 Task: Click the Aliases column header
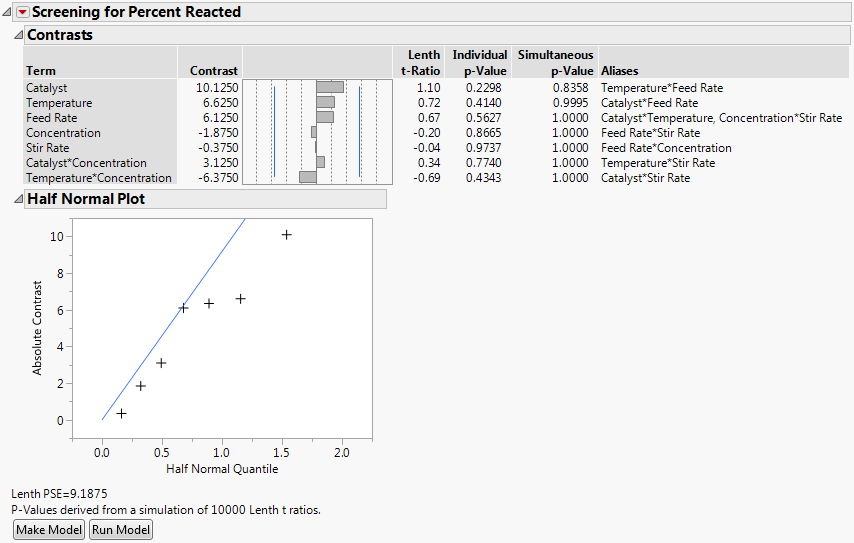[619, 71]
